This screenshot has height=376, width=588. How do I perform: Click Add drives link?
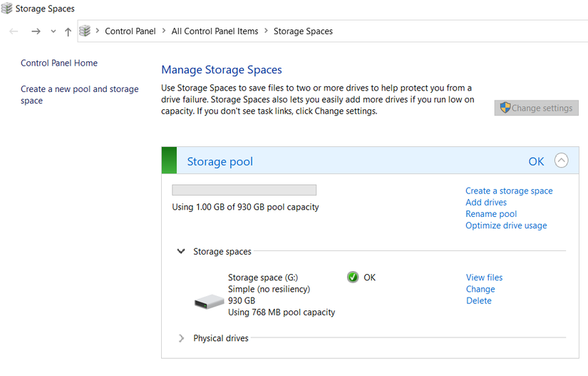486,203
